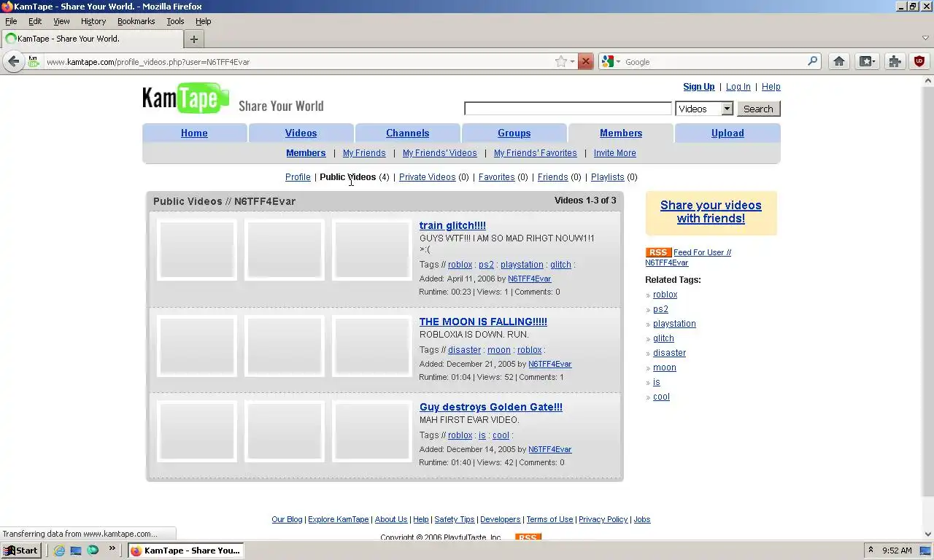Open the 'train glitch!!!!' video title
This screenshot has height=560, width=934.
[452, 225]
